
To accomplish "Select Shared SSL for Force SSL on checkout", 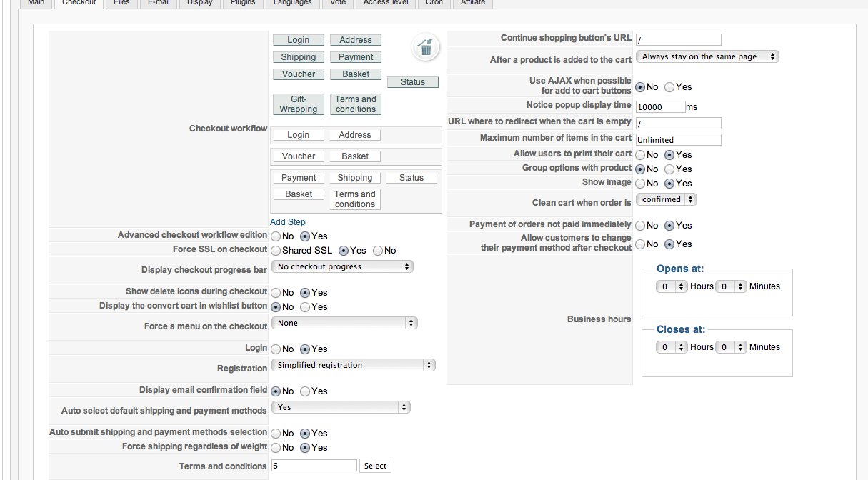I will pyautogui.click(x=276, y=251).
